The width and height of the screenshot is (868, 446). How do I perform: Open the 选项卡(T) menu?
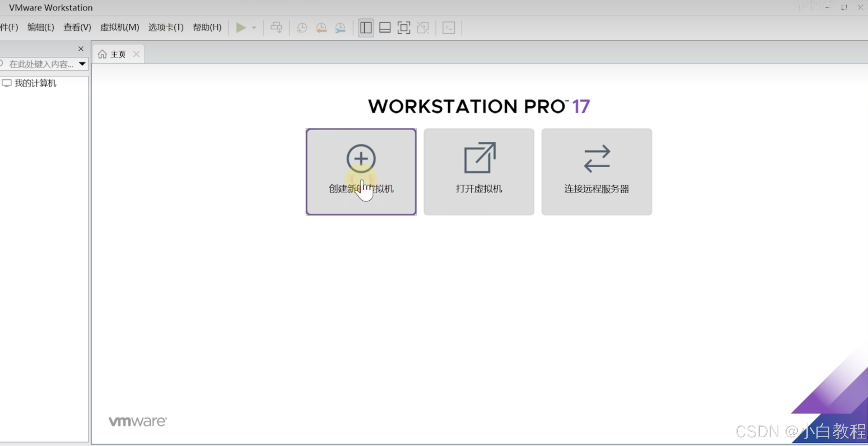tap(166, 27)
